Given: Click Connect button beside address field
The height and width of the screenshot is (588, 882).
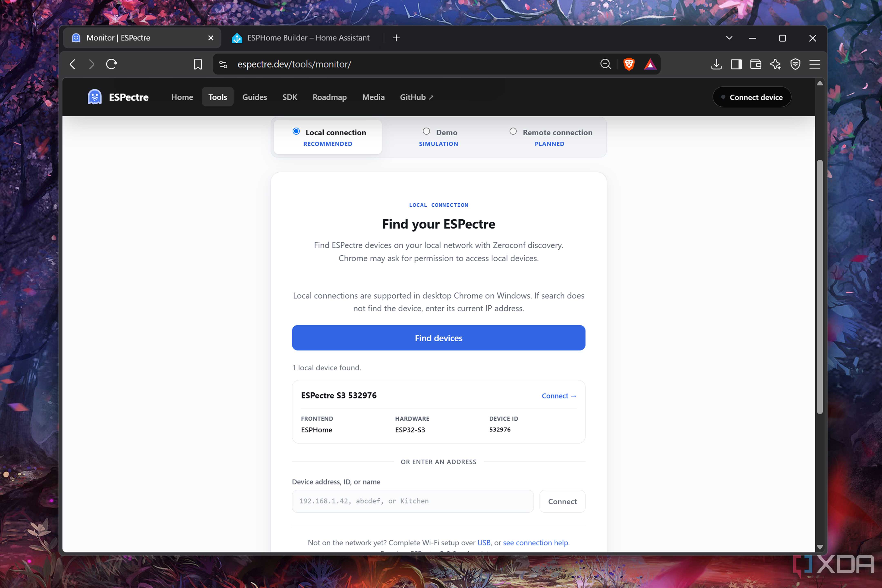Looking at the screenshot, I should click(x=562, y=501).
